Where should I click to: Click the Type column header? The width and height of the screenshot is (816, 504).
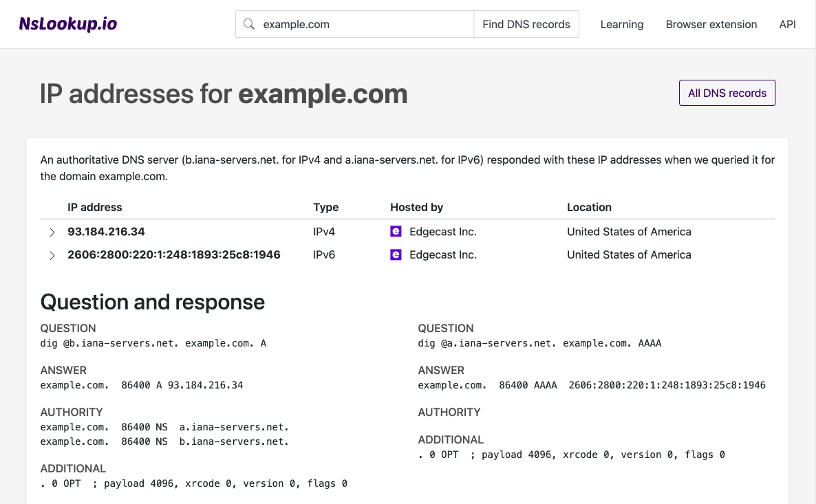click(x=325, y=207)
